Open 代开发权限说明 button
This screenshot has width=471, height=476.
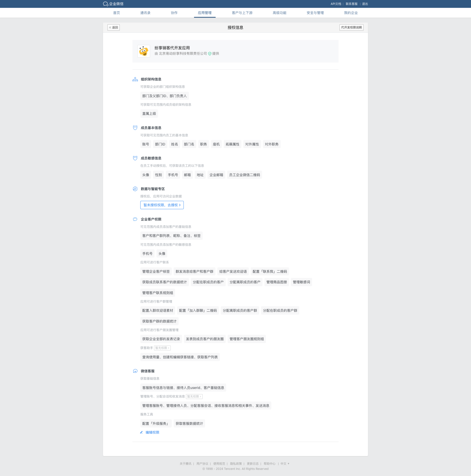coord(351,27)
